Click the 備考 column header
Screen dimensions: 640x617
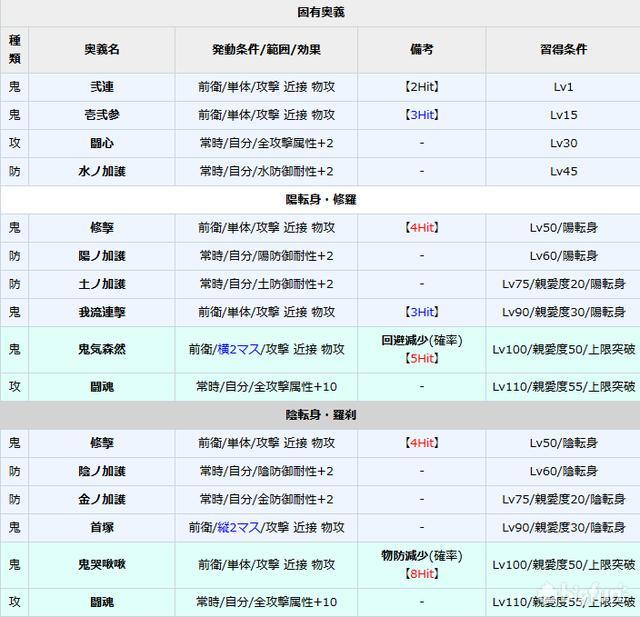(x=421, y=49)
